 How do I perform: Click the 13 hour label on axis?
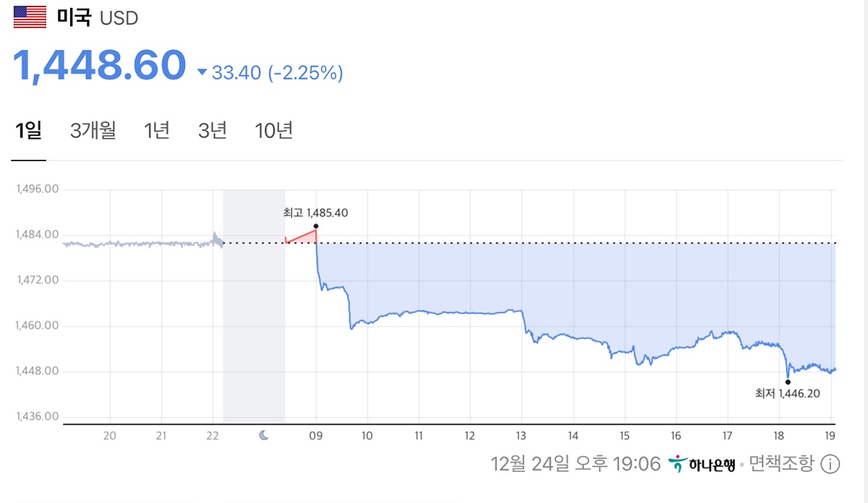click(522, 436)
